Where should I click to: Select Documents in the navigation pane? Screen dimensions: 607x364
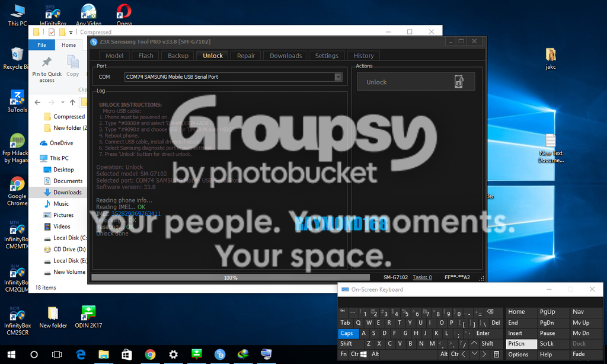(x=63, y=181)
